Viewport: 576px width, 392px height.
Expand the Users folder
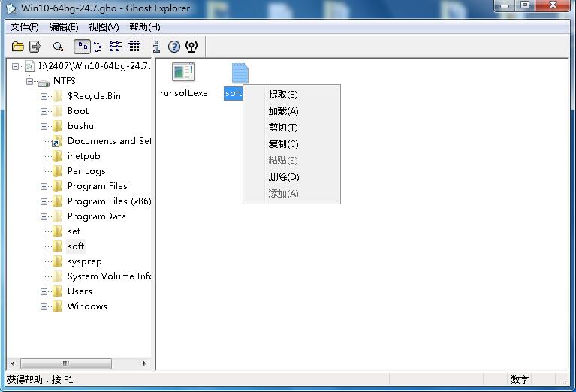click(44, 291)
